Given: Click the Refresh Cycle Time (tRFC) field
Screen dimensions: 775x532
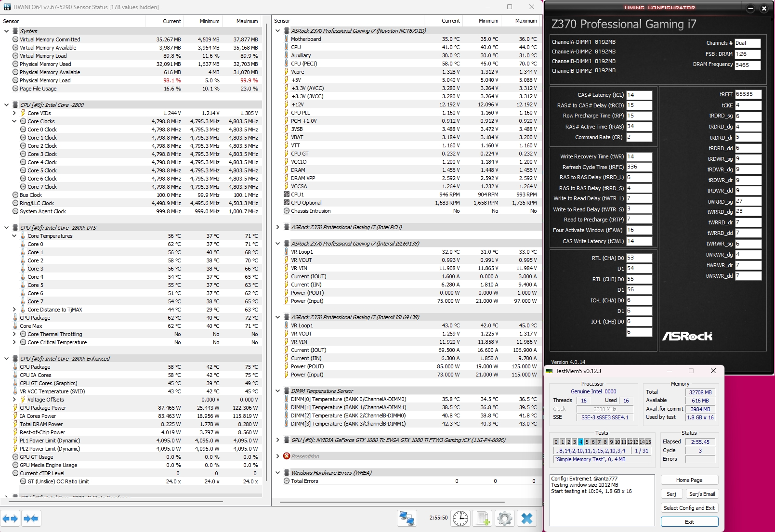Looking at the screenshot, I should pos(639,167).
